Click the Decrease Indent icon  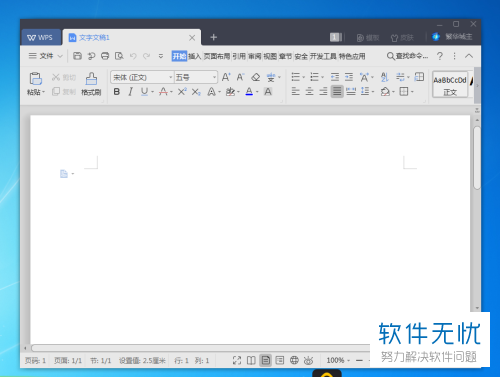[x=335, y=77]
